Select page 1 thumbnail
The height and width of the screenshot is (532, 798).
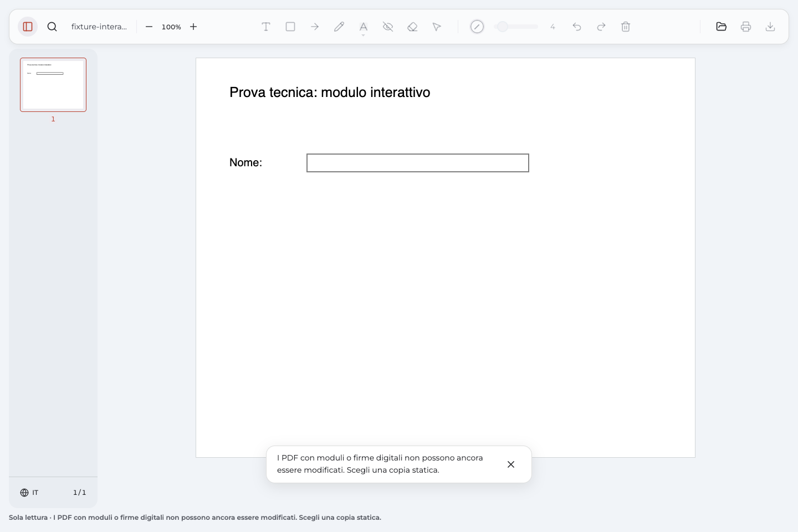(x=53, y=85)
